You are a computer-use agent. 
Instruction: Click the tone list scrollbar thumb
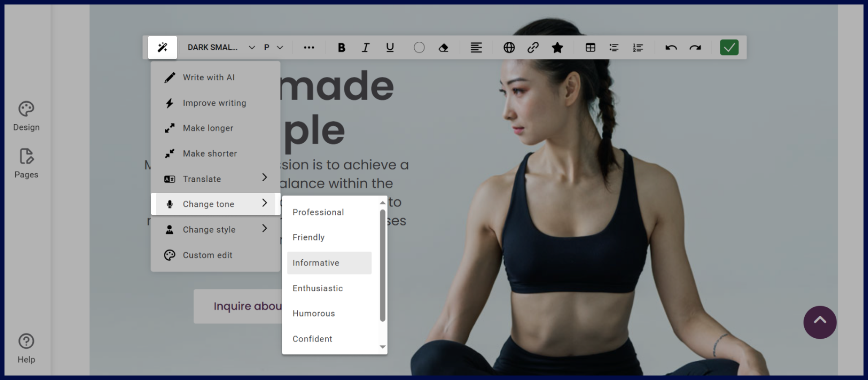(383, 266)
